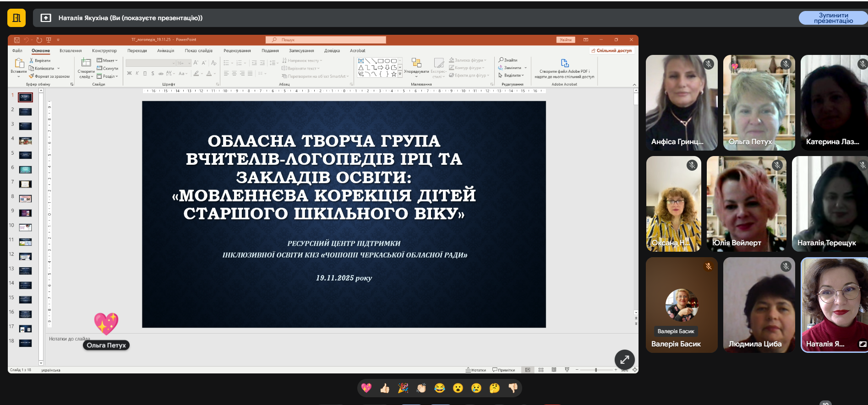This screenshot has width=868, height=405.
Task: Expand the Виділити select dropdown
Action: pyautogui.click(x=512, y=76)
